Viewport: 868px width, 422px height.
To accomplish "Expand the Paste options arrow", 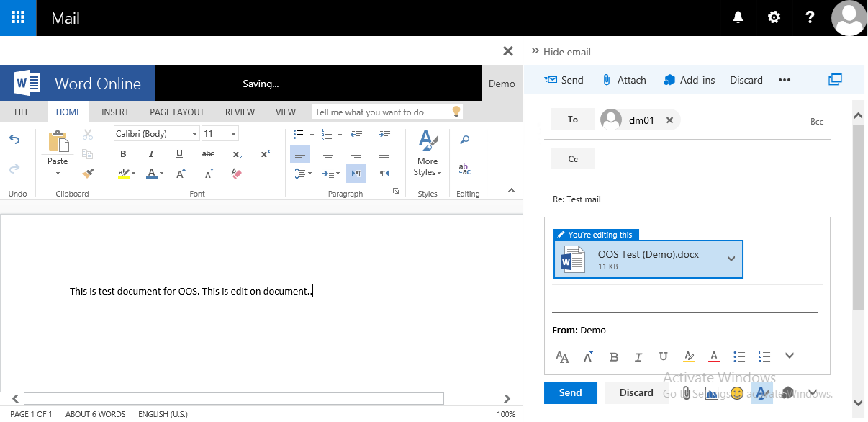I will pyautogui.click(x=58, y=173).
